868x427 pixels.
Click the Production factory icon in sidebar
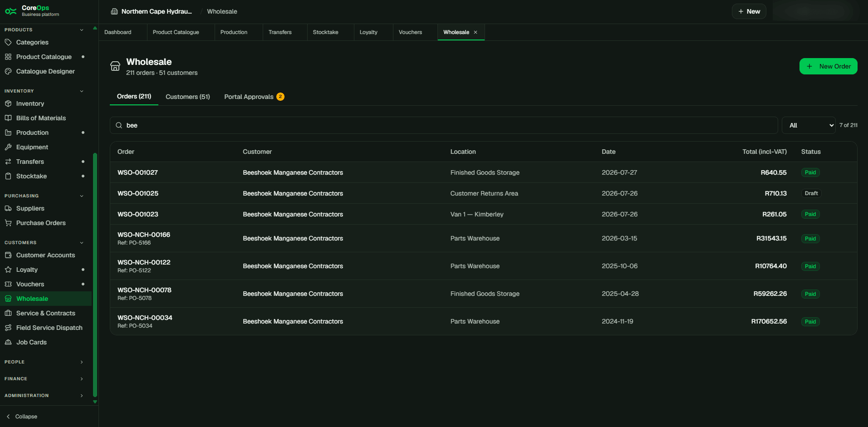(8, 133)
